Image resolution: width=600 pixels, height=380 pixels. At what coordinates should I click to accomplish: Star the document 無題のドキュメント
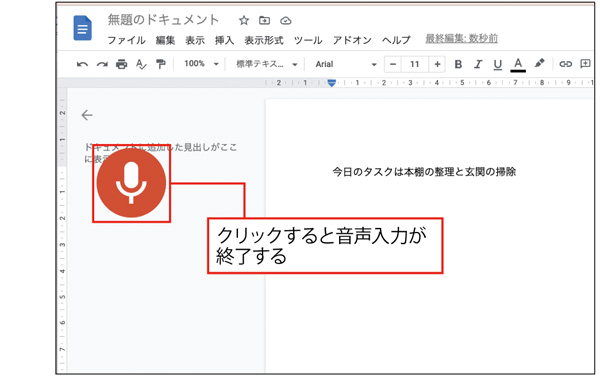[244, 20]
